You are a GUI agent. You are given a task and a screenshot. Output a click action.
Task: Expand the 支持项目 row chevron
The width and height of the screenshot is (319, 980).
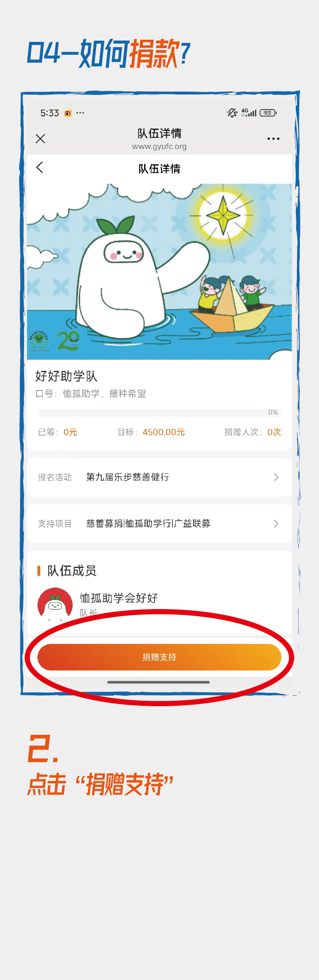276,524
